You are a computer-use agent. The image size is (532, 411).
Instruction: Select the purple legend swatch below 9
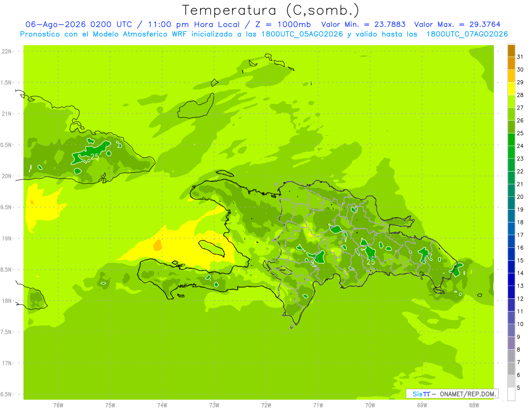tap(511, 343)
